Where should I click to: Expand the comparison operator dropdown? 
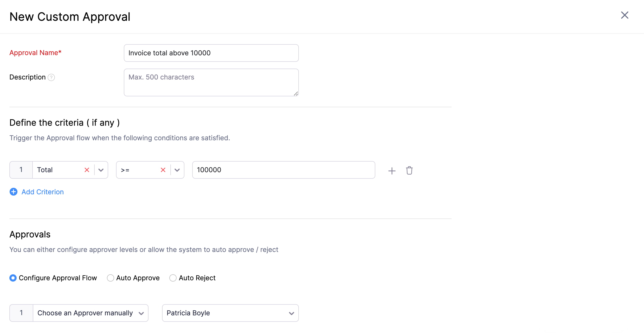[177, 170]
